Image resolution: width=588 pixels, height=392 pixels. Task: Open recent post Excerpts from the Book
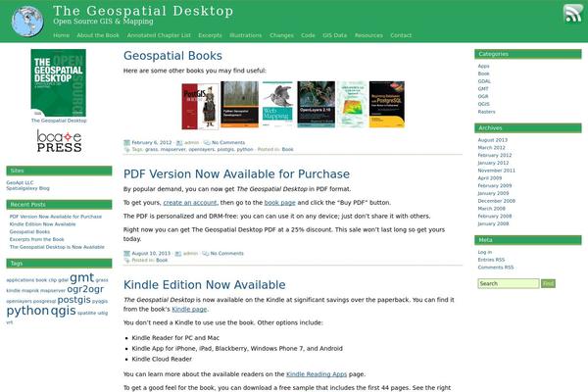click(x=37, y=239)
